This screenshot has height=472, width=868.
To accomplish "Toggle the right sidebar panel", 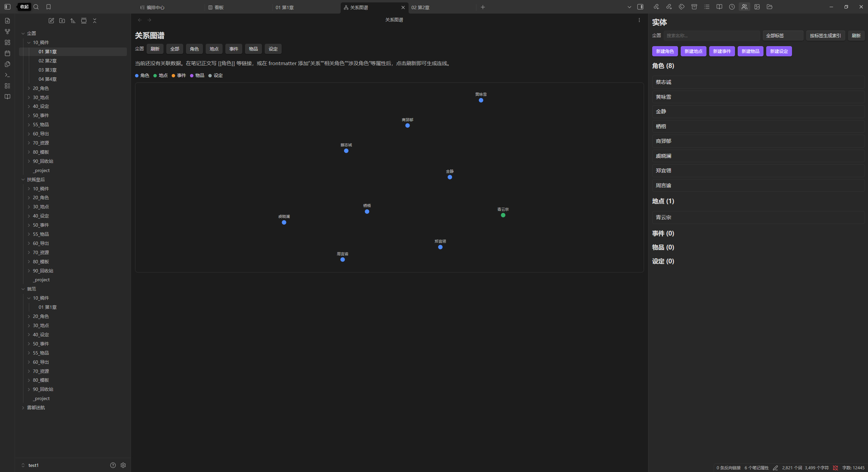I will point(640,7).
